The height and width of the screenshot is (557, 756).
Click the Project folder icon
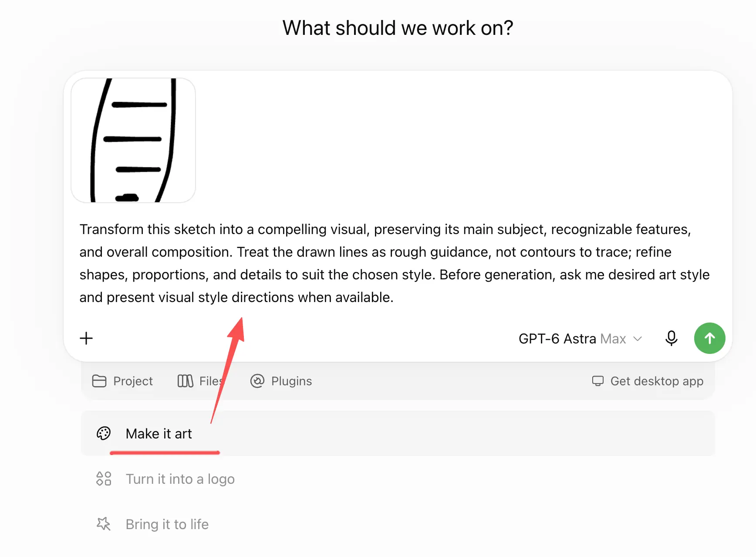coord(99,381)
